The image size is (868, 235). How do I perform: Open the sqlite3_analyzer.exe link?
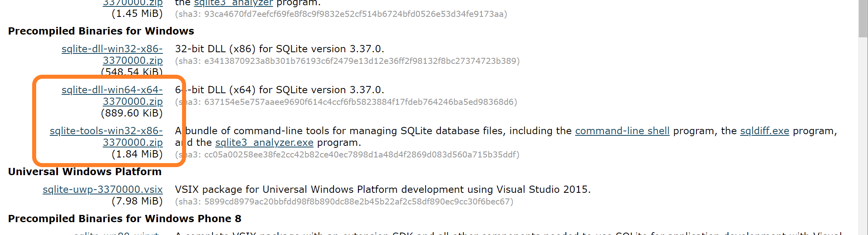(x=264, y=143)
